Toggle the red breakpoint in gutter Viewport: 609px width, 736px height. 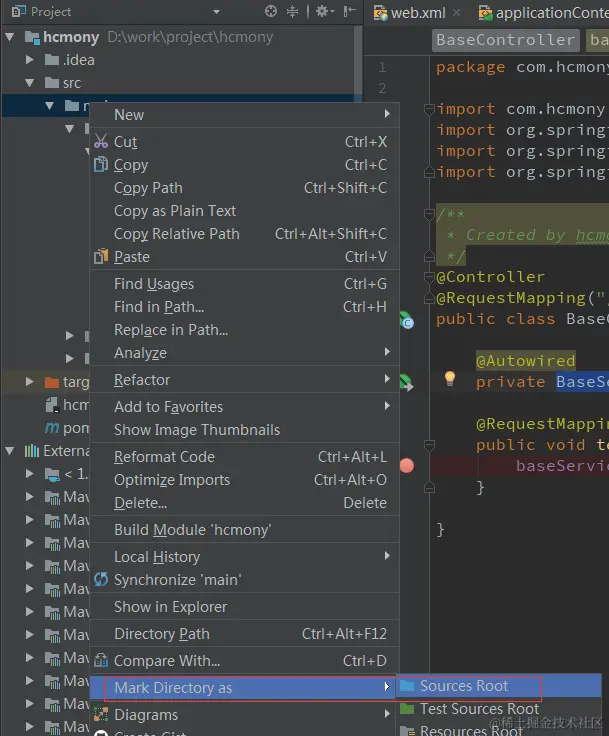(407, 466)
